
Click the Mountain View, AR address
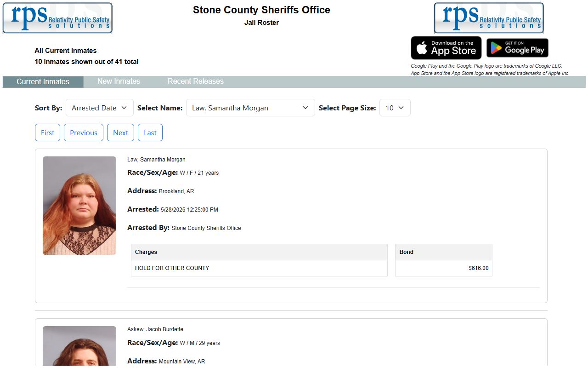coord(182,362)
